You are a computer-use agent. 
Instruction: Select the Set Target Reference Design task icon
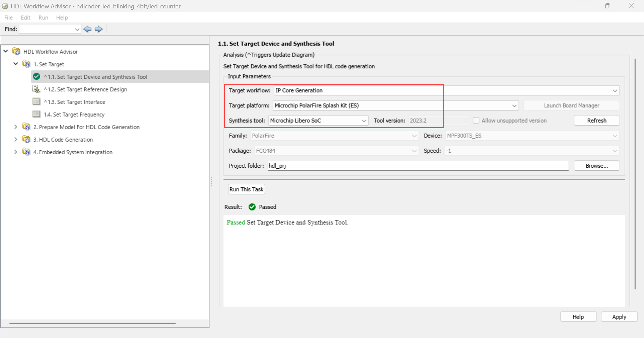click(x=36, y=89)
